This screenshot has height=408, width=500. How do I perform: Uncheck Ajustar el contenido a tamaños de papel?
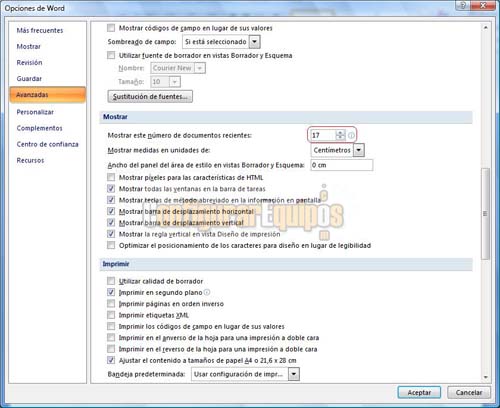(111, 360)
